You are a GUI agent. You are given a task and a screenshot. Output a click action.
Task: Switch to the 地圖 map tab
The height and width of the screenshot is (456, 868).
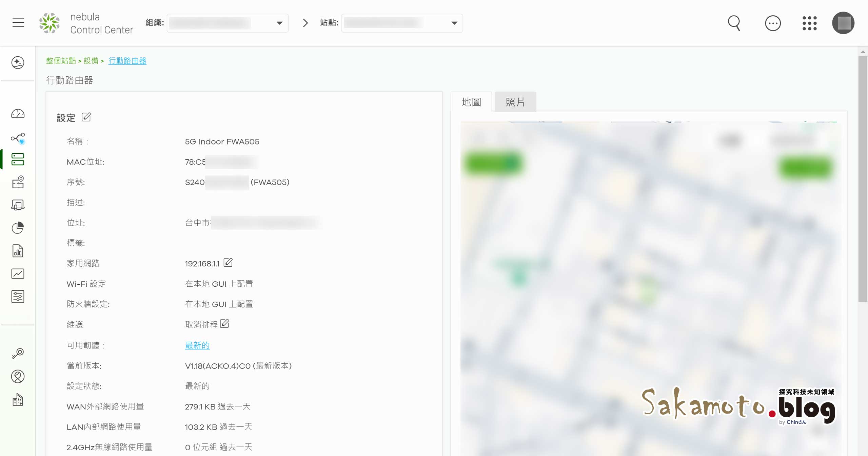click(471, 102)
